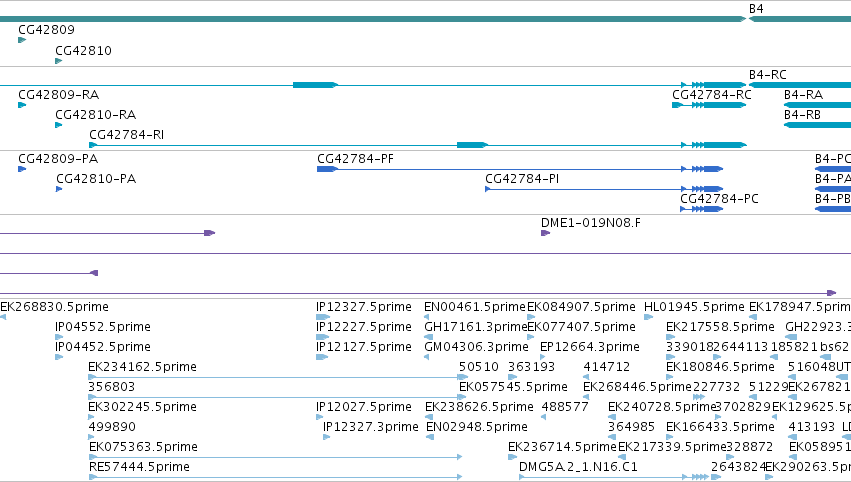Click the EK180846.5prime EST label
The width and height of the screenshot is (851, 482).
pyautogui.click(x=720, y=367)
